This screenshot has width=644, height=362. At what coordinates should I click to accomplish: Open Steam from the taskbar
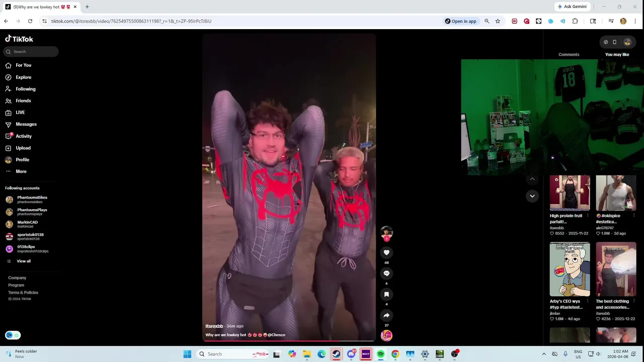point(336,354)
